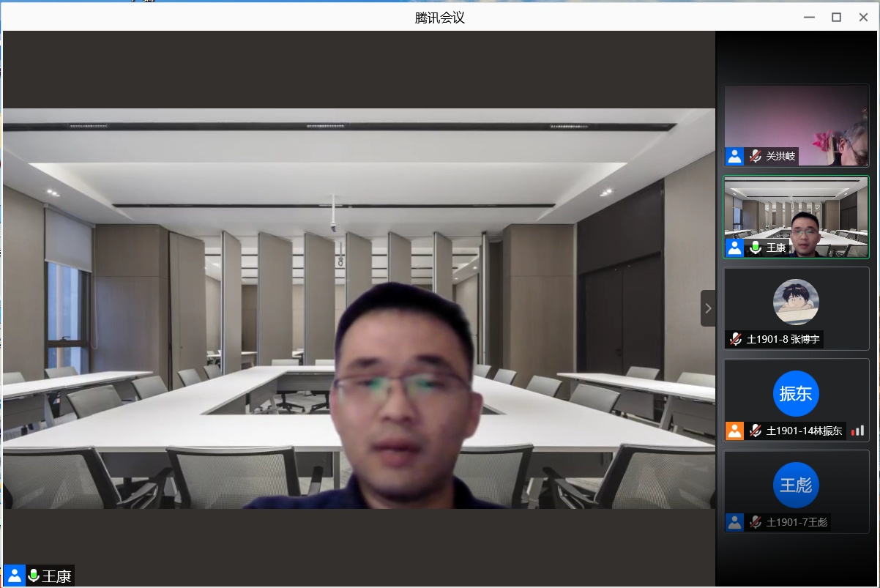880x588 pixels.
Task: Click muted microphone icon next to 土1901-8 张博宇
Action: [x=736, y=340]
